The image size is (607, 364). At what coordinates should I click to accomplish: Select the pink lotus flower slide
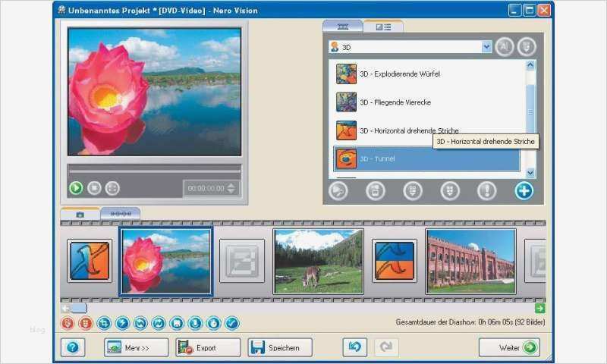166,262
